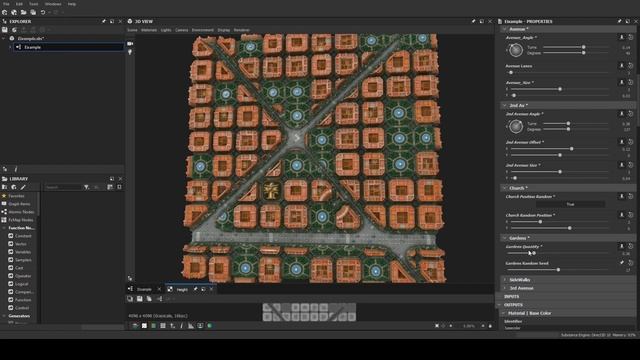Collapse the Example.sbs package tree
The height and width of the screenshot is (360, 640).
click(4, 38)
